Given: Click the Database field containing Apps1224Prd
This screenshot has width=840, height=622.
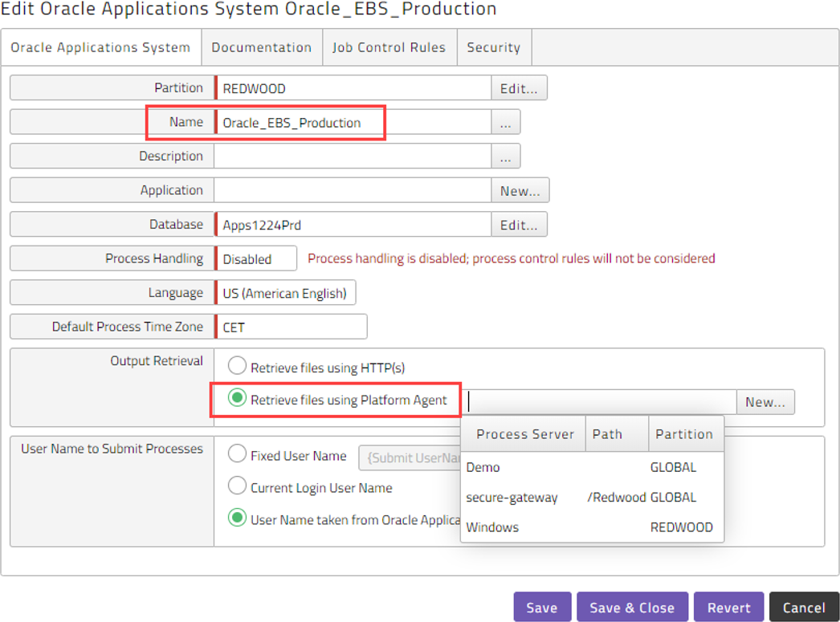Looking at the screenshot, I should coord(353,225).
